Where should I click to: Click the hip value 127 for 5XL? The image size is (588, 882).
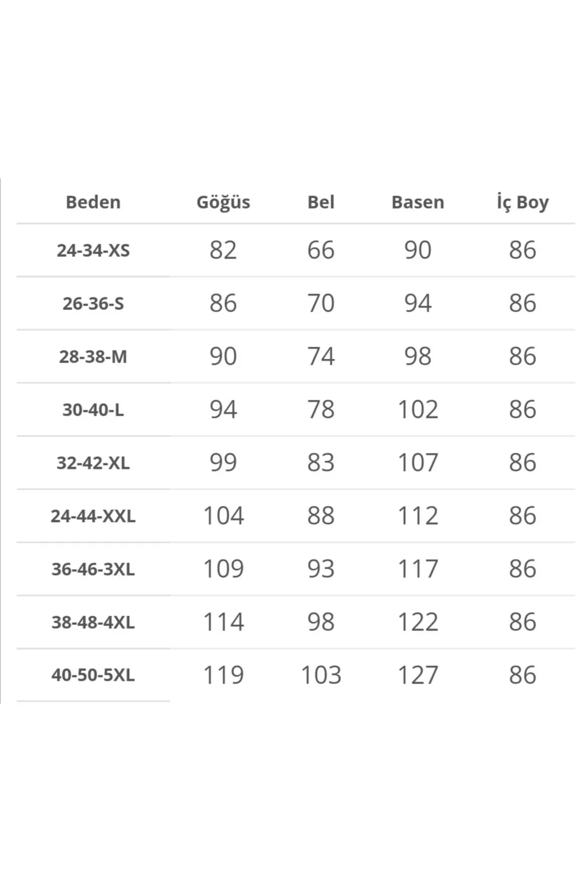(x=417, y=675)
